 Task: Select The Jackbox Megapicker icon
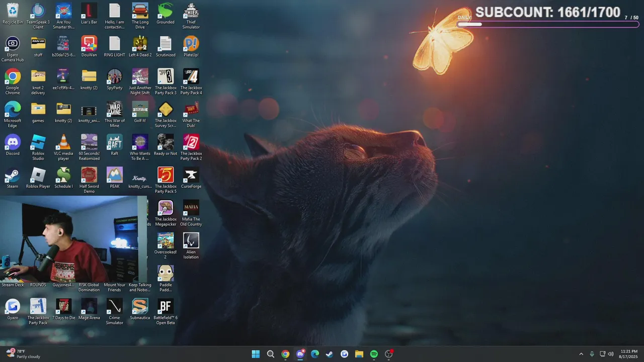click(166, 213)
